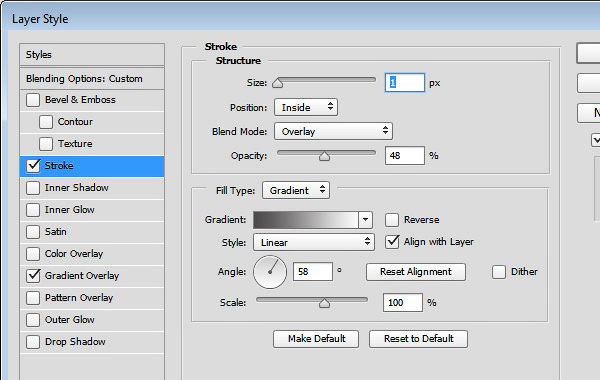Viewport: 600px width, 380px height.
Task: Select the Pattern Overlay label
Action: click(79, 298)
